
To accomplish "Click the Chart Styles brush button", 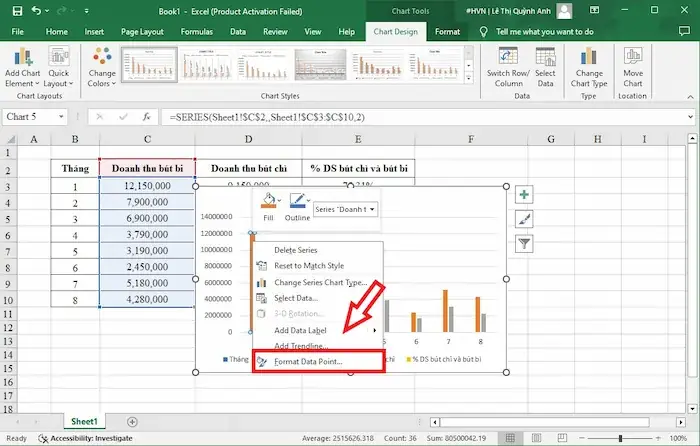I will pyautogui.click(x=524, y=219).
